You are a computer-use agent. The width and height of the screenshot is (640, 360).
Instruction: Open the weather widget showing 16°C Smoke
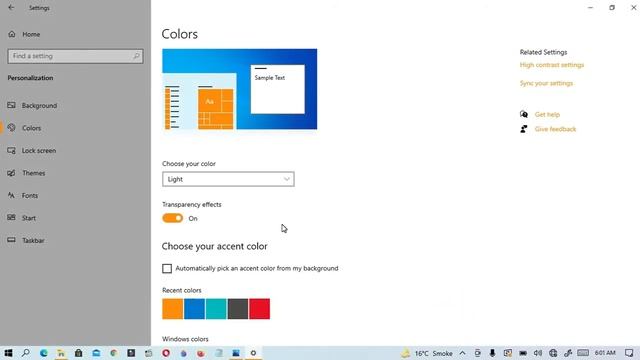pyautogui.click(x=427, y=353)
